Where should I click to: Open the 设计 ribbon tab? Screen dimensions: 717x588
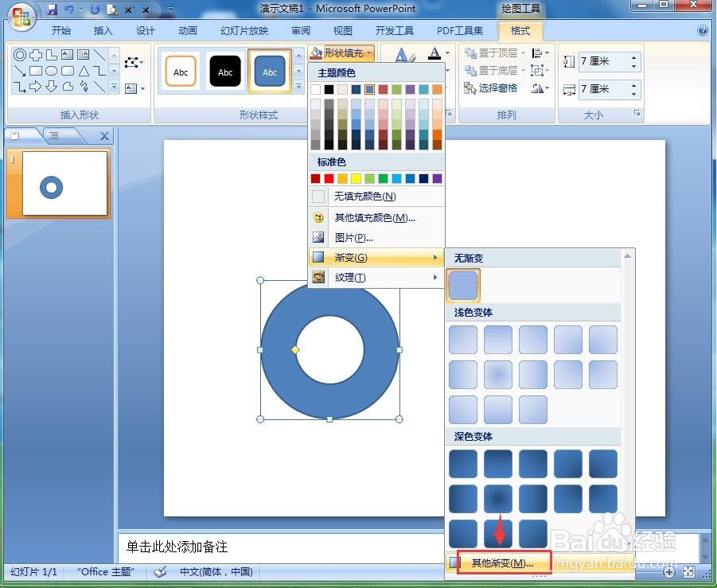pyautogui.click(x=145, y=31)
